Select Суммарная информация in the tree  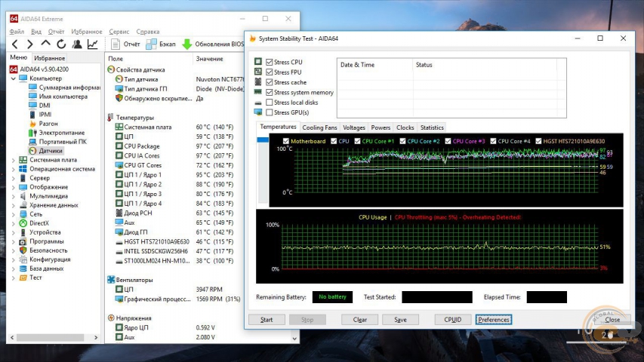[x=68, y=87]
